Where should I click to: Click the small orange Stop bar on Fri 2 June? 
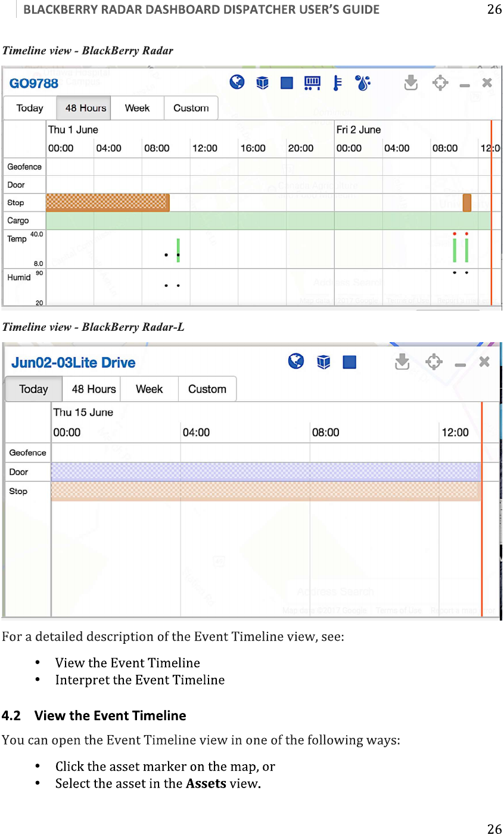[467, 203]
